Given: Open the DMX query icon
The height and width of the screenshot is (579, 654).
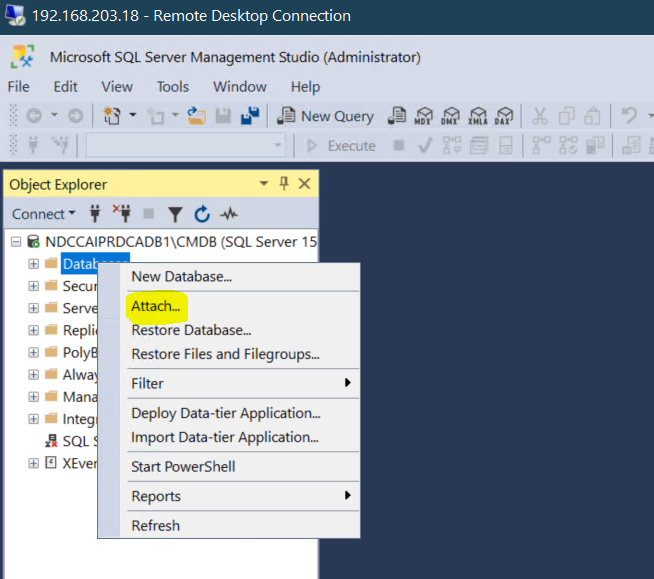Looking at the screenshot, I should tap(450, 116).
